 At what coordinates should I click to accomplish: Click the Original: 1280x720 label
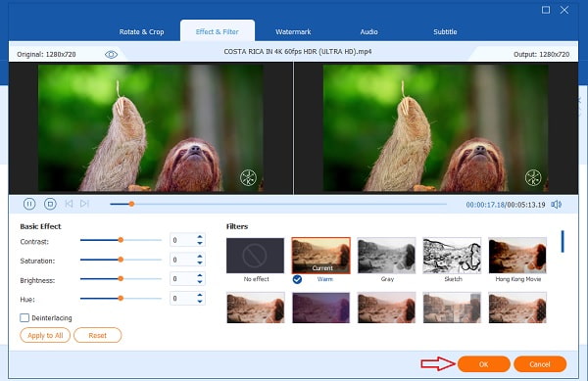[46, 54]
